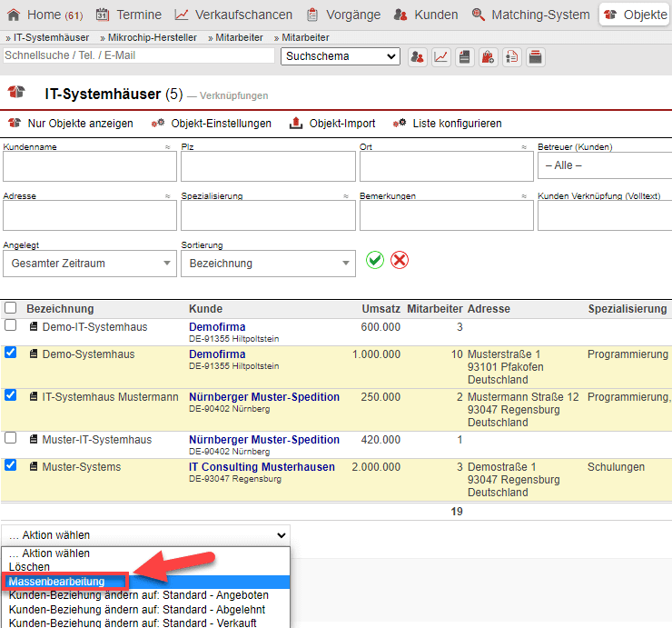Click the customers icon beside Suchschema
The width and height of the screenshot is (672, 628).
pyautogui.click(x=418, y=56)
